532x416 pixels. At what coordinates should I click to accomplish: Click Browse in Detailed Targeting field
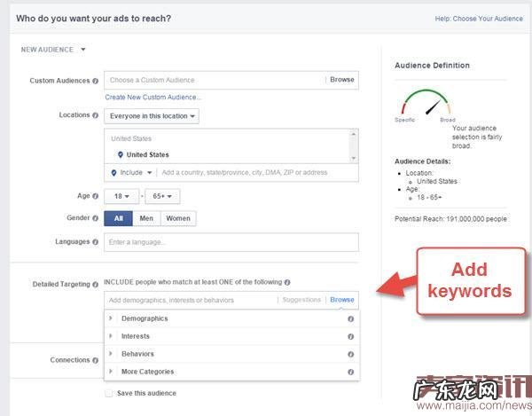342,300
